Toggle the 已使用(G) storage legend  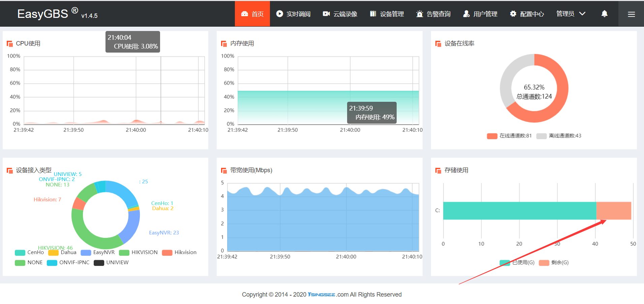pyautogui.click(x=517, y=263)
